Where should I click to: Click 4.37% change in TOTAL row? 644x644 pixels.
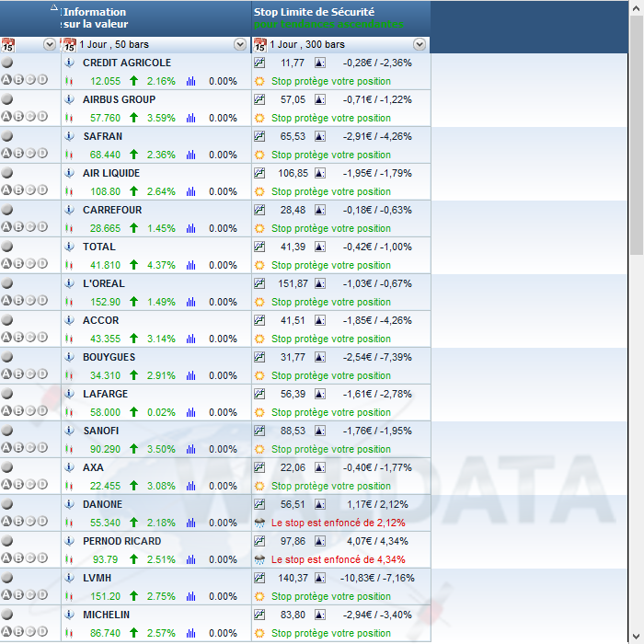(x=161, y=265)
